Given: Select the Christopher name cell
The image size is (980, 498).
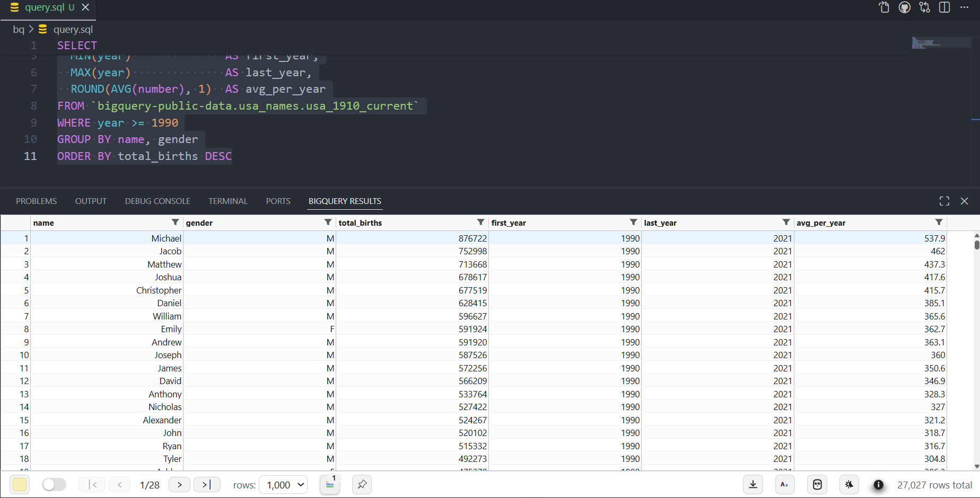Looking at the screenshot, I should [107, 290].
